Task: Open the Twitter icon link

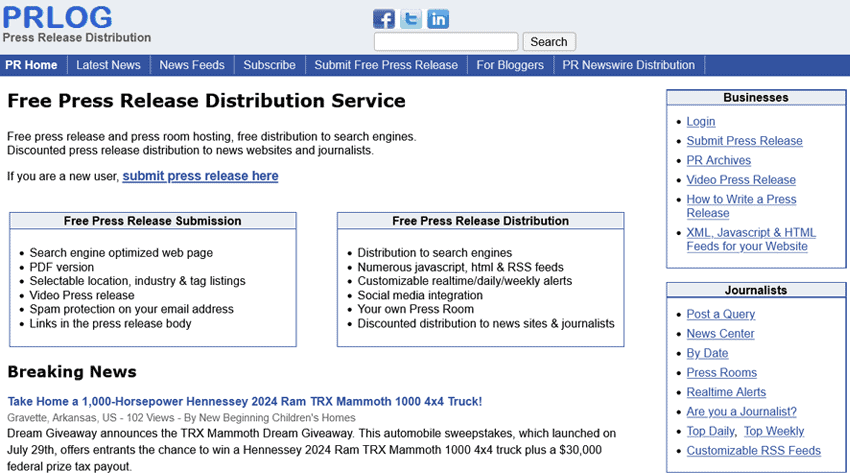Action: [411, 19]
